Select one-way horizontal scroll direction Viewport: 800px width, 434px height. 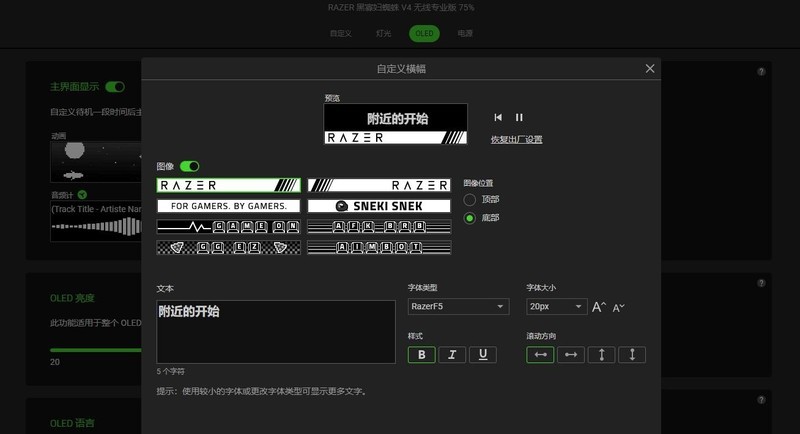[571, 354]
